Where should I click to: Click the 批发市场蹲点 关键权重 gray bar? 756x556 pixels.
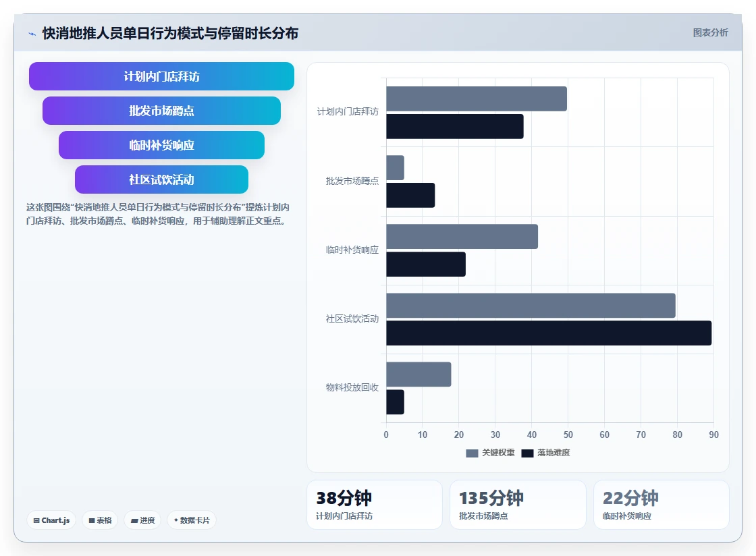point(395,167)
